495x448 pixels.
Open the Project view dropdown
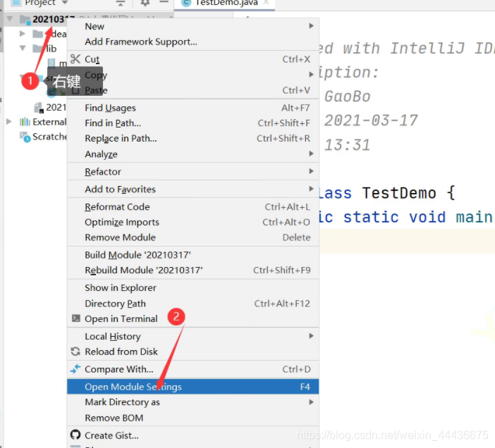pyautogui.click(x=65, y=3)
